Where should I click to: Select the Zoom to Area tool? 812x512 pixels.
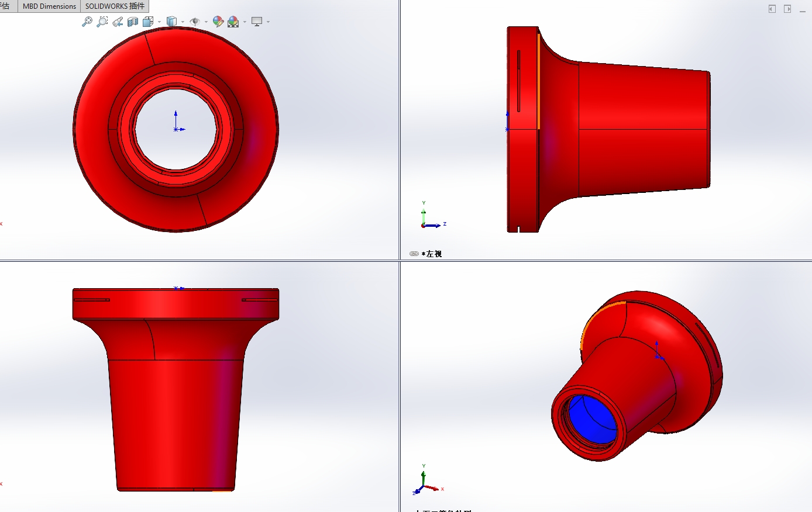(x=102, y=22)
